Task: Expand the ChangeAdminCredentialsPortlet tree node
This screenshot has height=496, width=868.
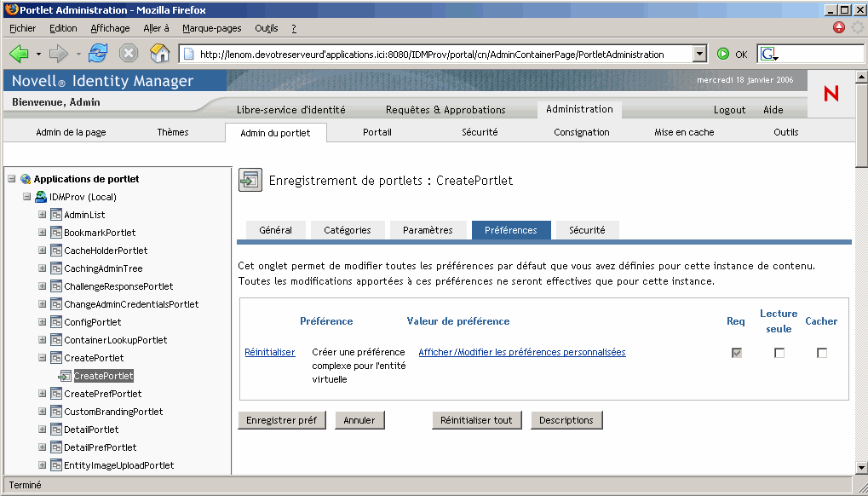Action: [42, 304]
